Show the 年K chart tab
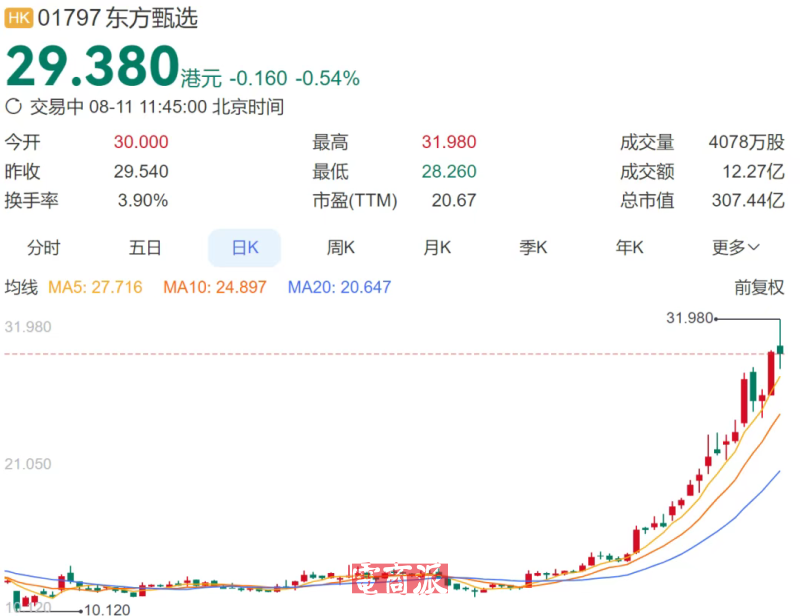800x616 pixels. click(630, 248)
